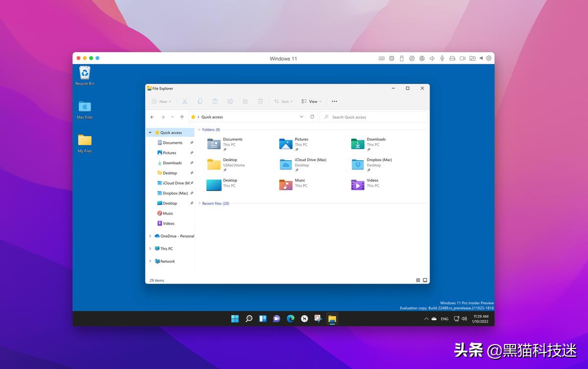Click the Parallels camera icon
Image resolution: width=588 pixels, height=369 pixels.
[x=462, y=58]
